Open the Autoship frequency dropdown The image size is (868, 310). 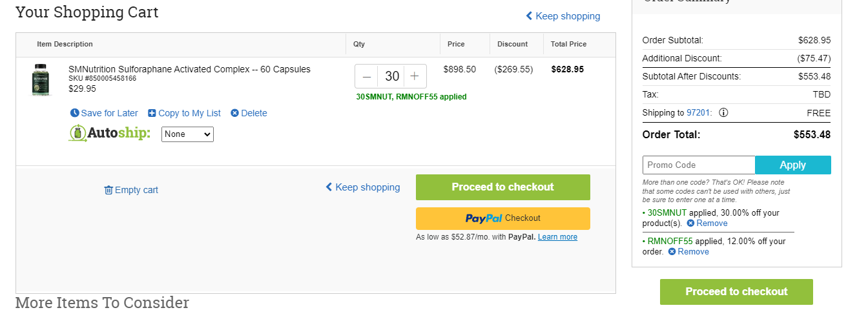[187, 134]
